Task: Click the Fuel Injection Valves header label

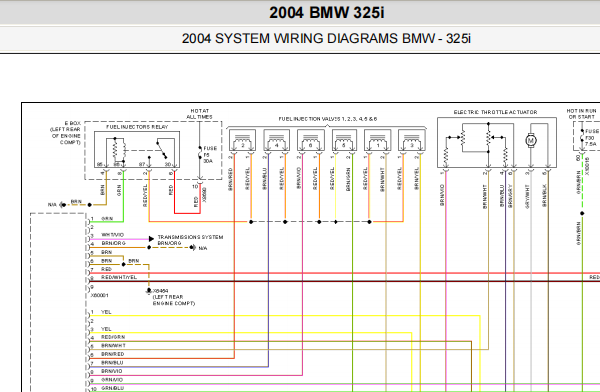Action: pos(328,119)
